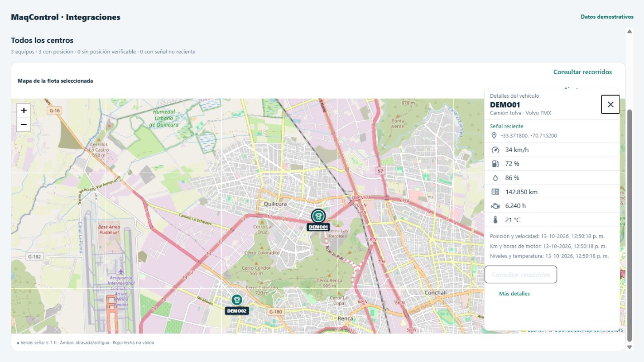644x362 pixels.
Task: Click the Mapa de la flota seleccionada title
Action: tap(55, 81)
